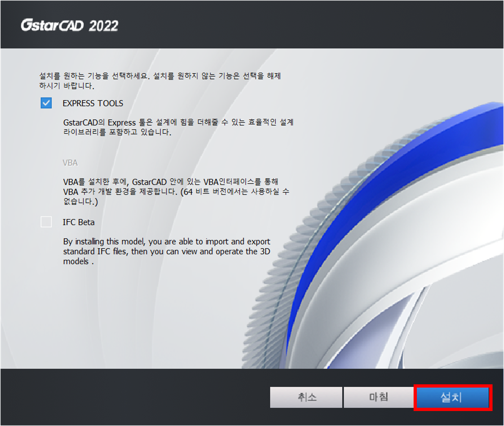Click the '설치를 원하는 기능을 선택하세요' instruction text
This screenshot has width=504, height=426.
160,81
